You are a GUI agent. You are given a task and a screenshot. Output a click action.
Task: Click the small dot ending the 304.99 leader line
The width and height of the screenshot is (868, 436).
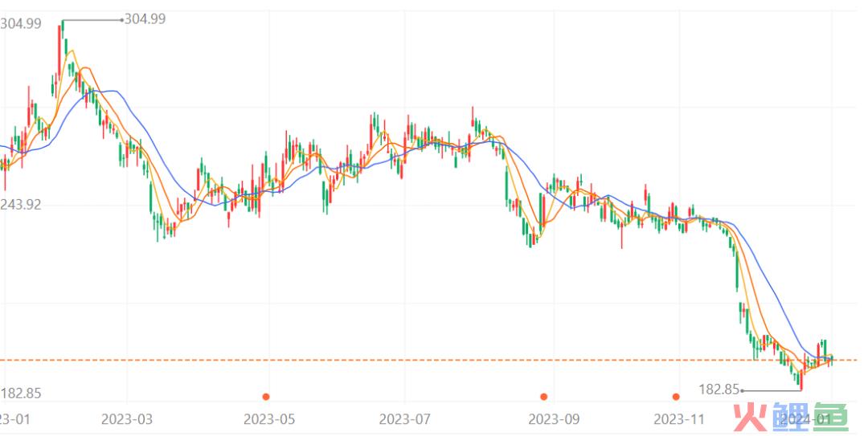tap(121, 19)
